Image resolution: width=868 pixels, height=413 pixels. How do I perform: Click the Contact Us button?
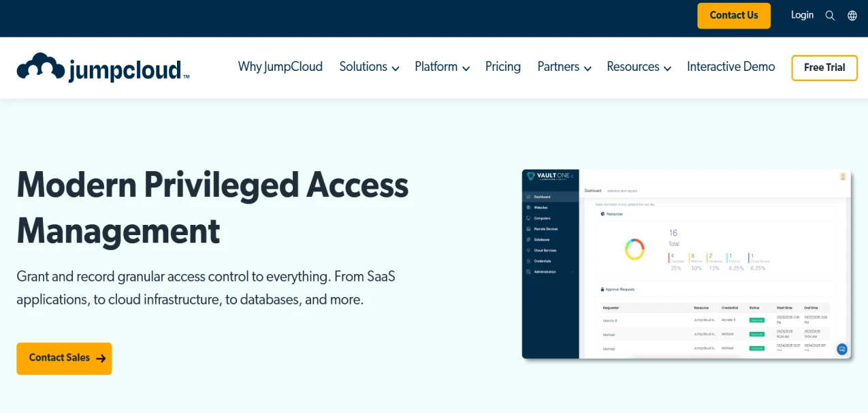[x=734, y=16]
